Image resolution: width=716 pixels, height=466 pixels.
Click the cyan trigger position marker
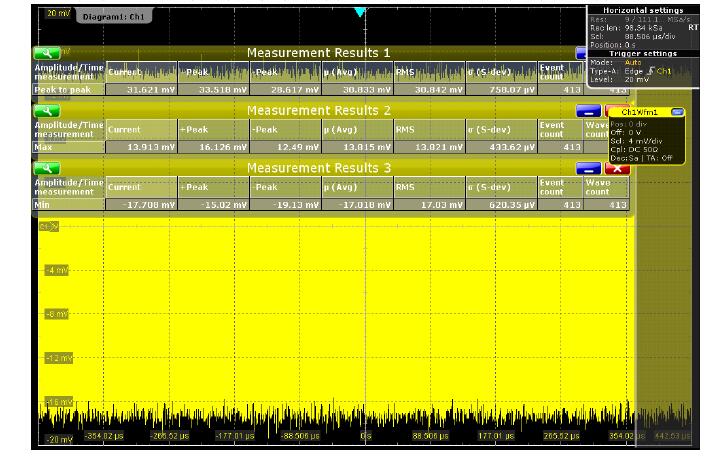360,12
